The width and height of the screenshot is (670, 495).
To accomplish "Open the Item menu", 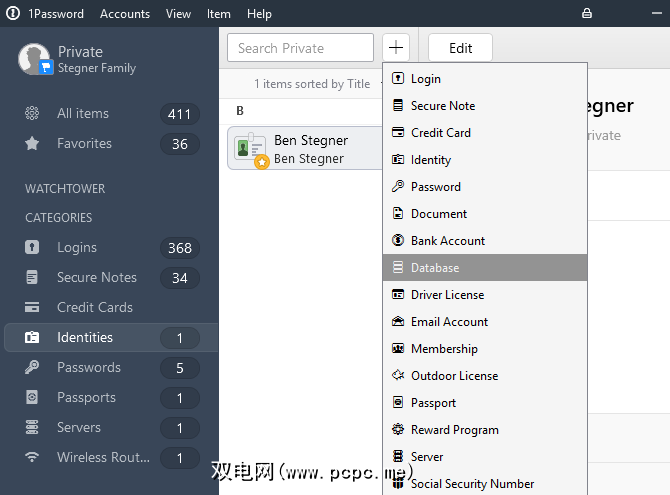I will coord(218,14).
